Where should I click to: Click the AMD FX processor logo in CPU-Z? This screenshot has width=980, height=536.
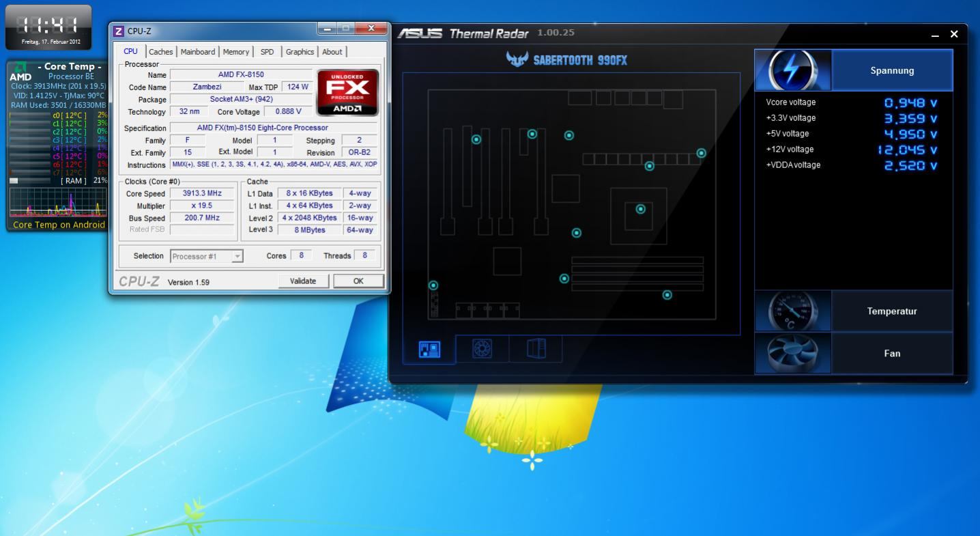pos(347,92)
